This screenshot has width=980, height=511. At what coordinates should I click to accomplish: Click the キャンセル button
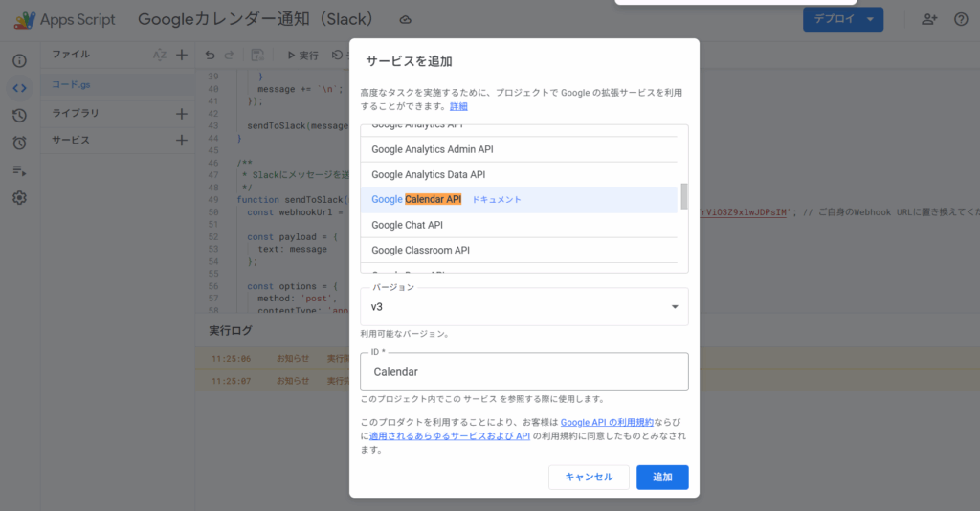pos(589,478)
